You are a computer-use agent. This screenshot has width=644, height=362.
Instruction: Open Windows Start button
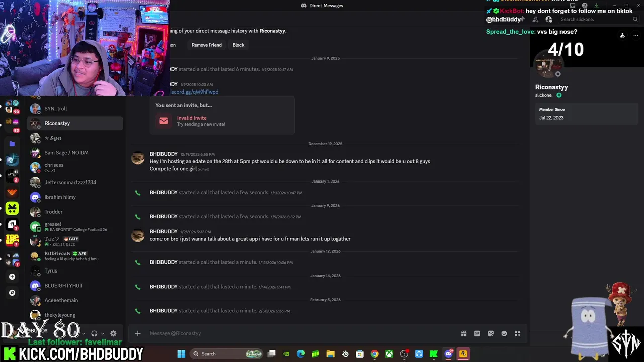(x=181, y=354)
